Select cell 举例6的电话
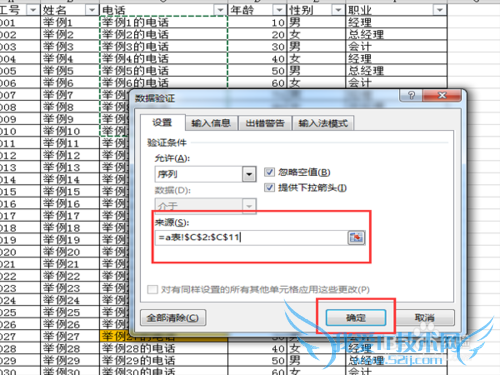Screen dimensions: 500x375 164,83
